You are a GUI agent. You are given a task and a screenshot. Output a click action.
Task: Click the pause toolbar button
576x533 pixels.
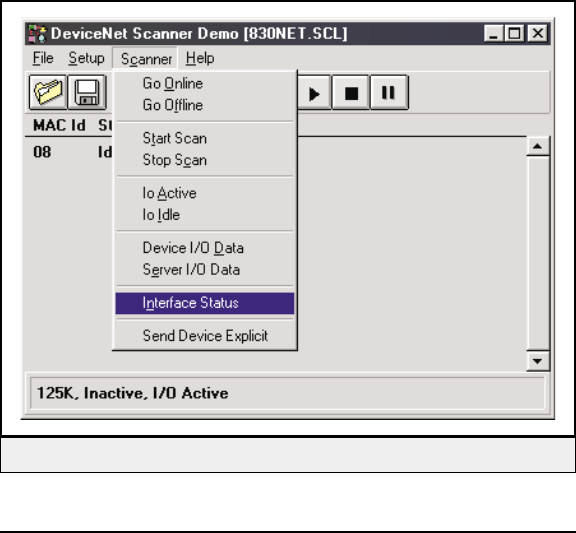point(389,93)
